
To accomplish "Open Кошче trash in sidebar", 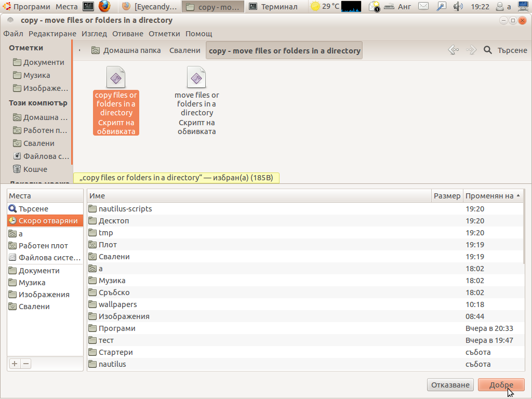I will (30, 169).
